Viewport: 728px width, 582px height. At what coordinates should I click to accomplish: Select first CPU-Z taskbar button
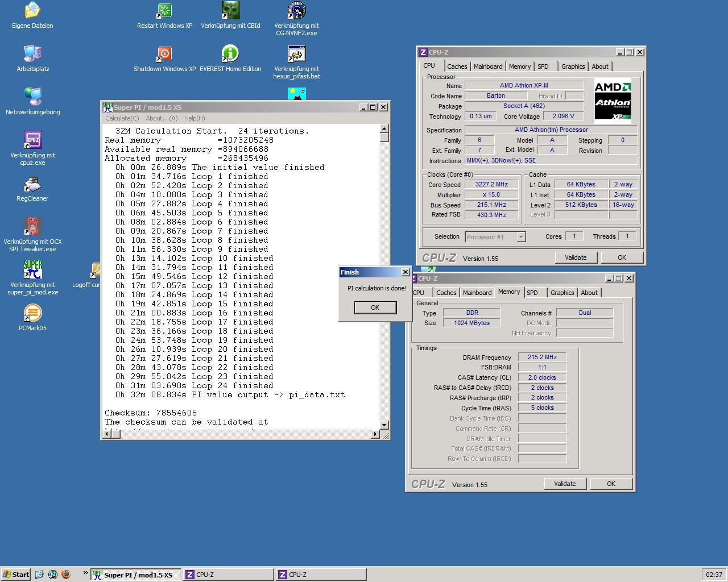(x=227, y=575)
